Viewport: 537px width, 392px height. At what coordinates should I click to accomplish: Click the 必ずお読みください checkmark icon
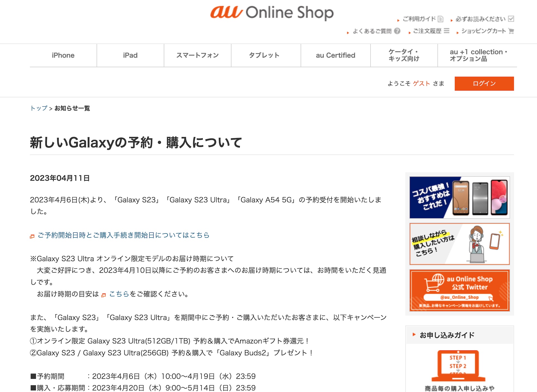point(511,19)
